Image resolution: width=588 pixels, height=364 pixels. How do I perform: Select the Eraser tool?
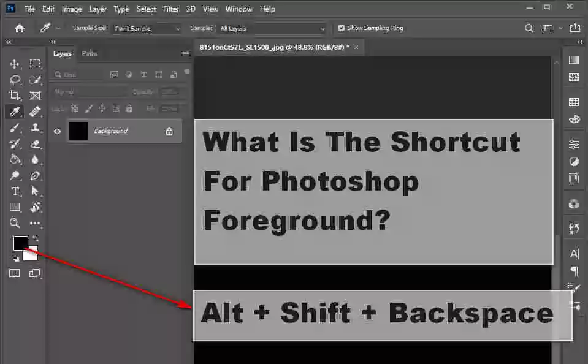[x=35, y=143]
